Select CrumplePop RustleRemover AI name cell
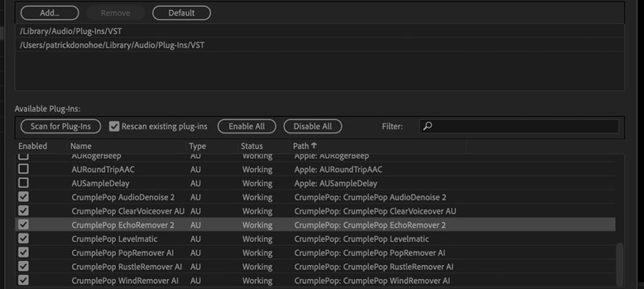This screenshot has width=644, height=289. pyautogui.click(x=127, y=267)
